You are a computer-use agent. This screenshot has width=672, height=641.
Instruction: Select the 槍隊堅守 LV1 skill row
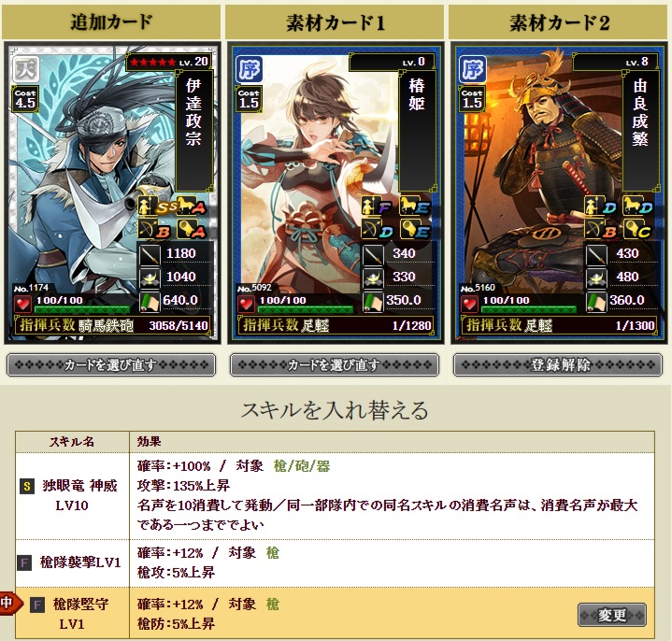point(335,614)
